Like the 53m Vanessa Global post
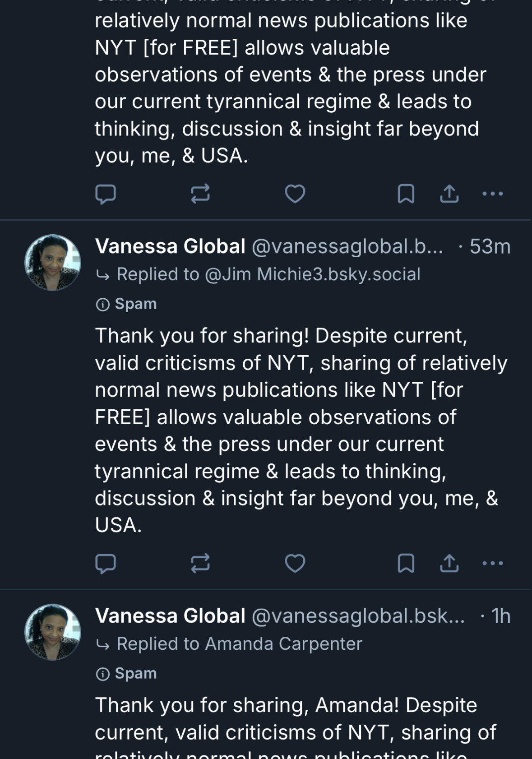Image resolution: width=532 pixels, height=759 pixels. pos(295,563)
